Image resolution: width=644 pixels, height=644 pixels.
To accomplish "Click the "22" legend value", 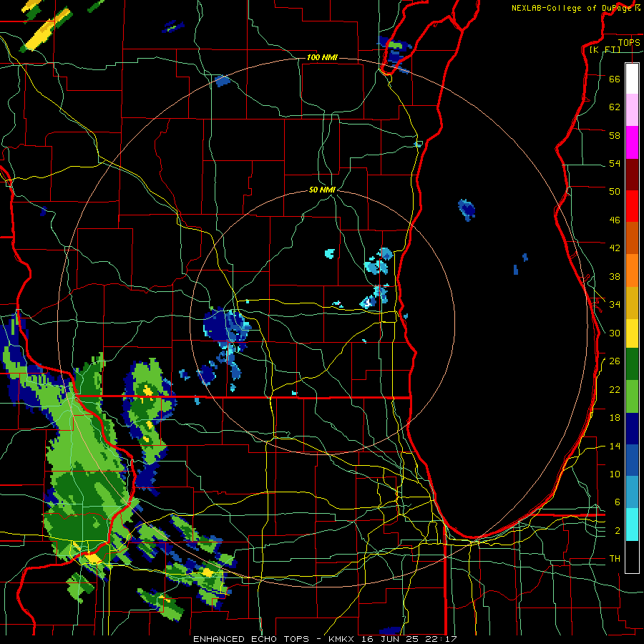I will (x=615, y=390).
